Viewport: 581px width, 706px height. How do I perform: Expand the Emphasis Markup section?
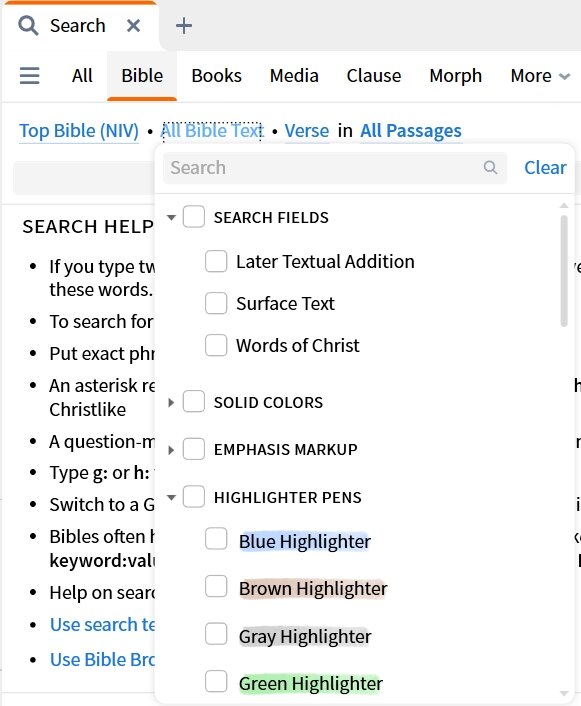tap(171, 450)
